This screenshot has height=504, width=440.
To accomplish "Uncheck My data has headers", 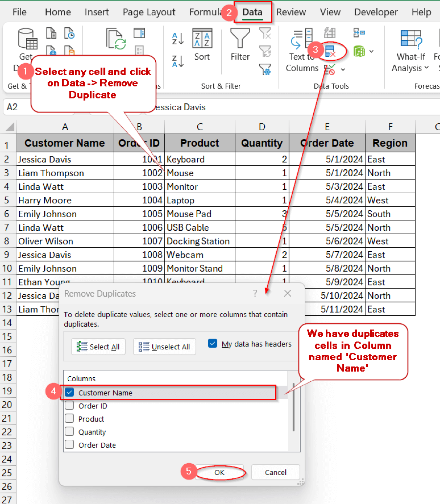I will pos(212,343).
